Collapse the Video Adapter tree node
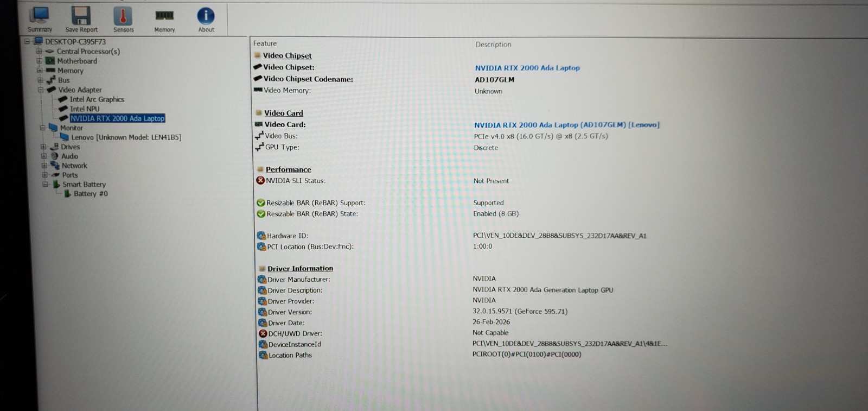Screen dimensions: 868x411 coord(41,90)
